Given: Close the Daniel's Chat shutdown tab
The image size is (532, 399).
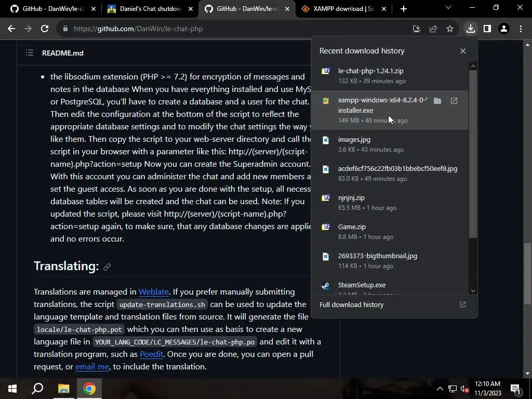Looking at the screenshot, I should pyautogui.click(x=191, y=9).
